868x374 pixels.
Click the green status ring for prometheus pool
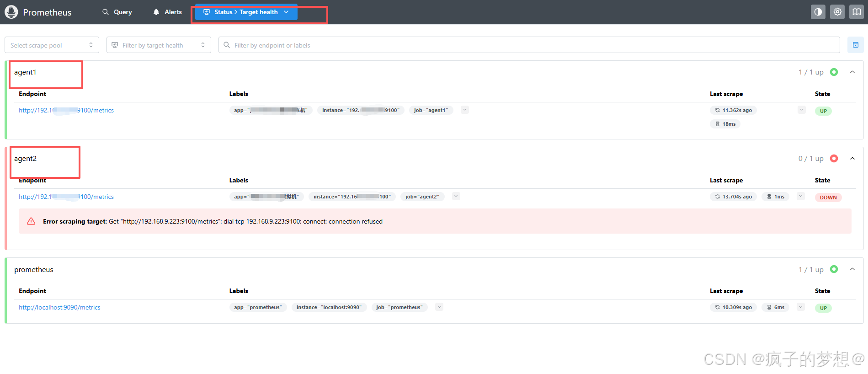834,269
